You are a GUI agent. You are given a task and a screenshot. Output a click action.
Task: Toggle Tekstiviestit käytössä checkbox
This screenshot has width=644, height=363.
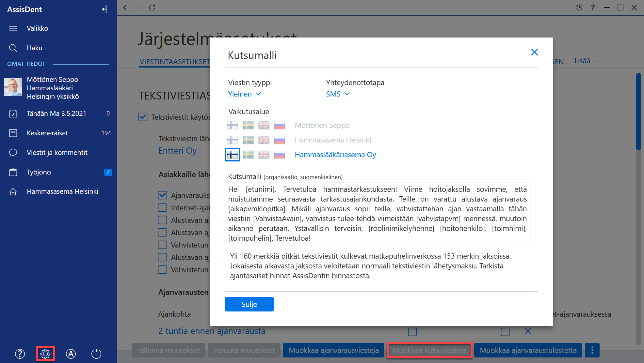pyautogui.click(x=143, y=117)
